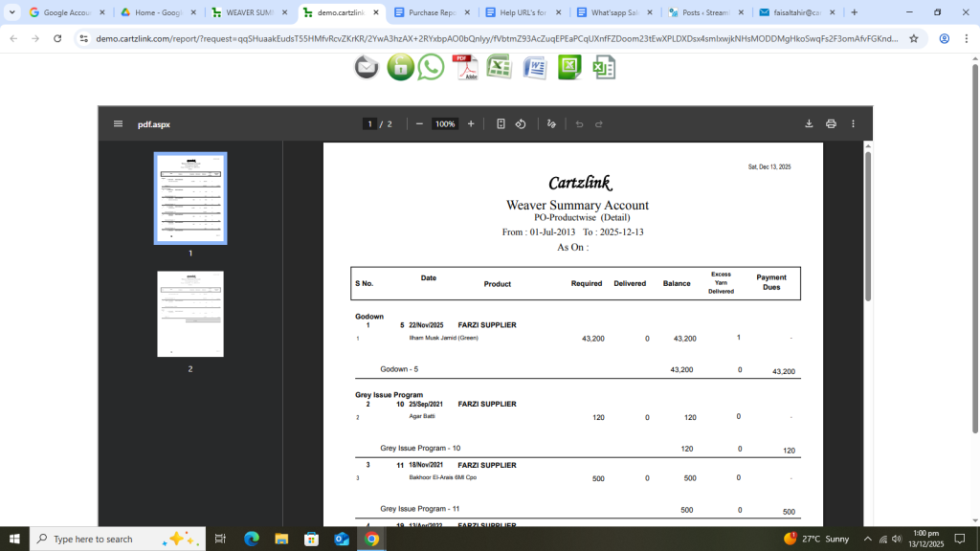The image size is (980, 551).
Task: Open the Chrome tab search dropdown
Action: tap(12, 12)
